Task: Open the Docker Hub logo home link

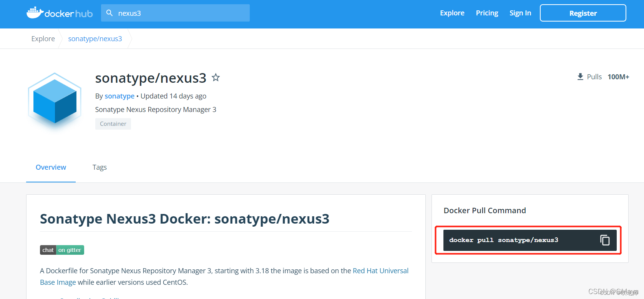Action: click(x=60, y=13)
